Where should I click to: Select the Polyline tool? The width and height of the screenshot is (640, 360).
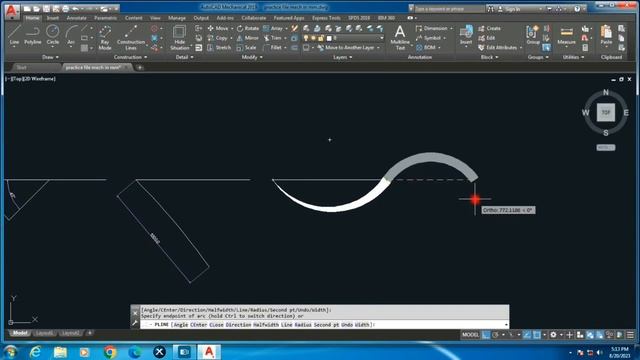(x=33, y=35)
